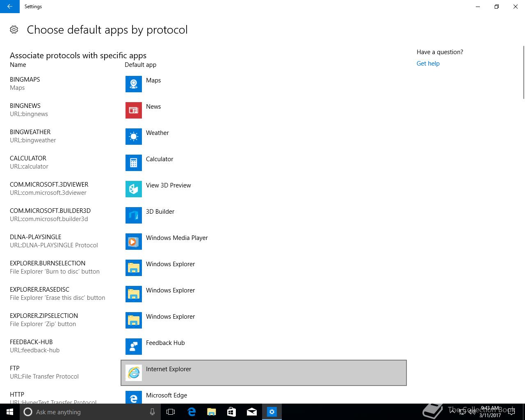The height and width of the screenshot is (420, 525).
Task: Select the BINGWEATHER protocol name
Action: (x=30, y=132)
